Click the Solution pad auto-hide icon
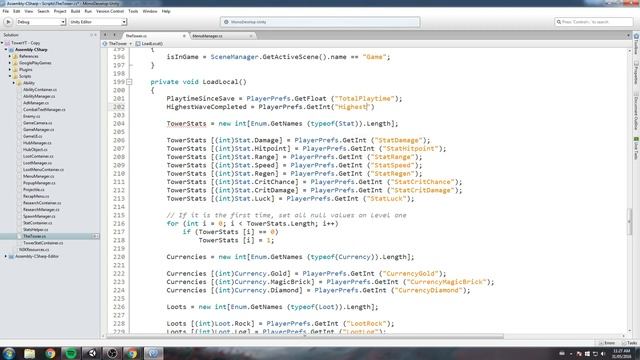The height and width of the screenshot is (360, 640). tap(91, 35)
